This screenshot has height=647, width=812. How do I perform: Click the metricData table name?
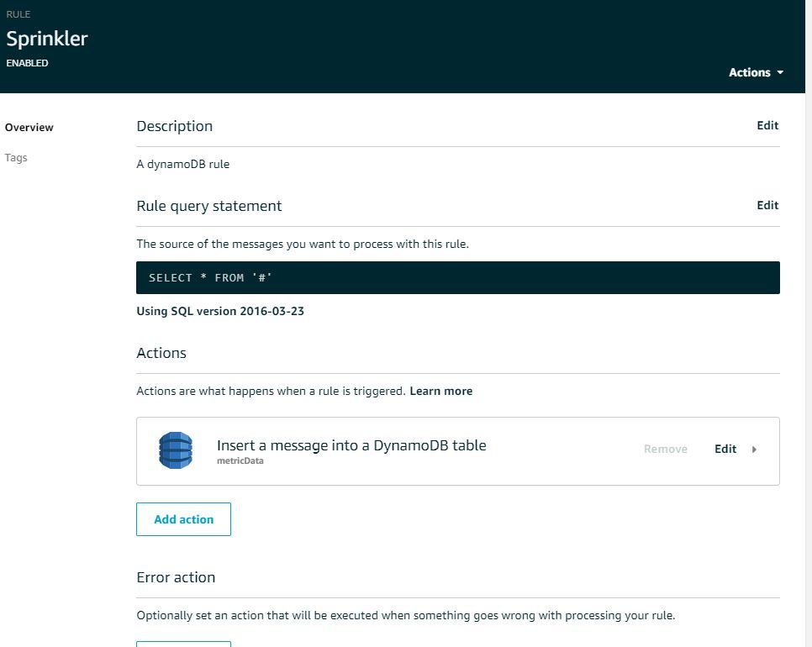pyautogui.click(x=240, y=460)
